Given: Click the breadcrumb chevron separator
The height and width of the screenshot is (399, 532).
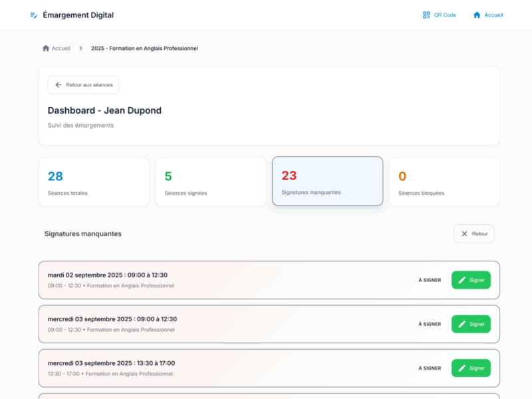Looking at the screenshot, I should click(x=80, y=49).
